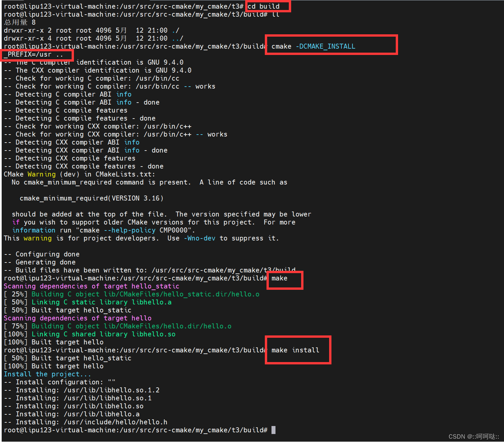The width and height of the screenshot is (504, 443).
Task: Click the '[ 75%] Building C object' hello.dir line
Action: click(118, 326)
